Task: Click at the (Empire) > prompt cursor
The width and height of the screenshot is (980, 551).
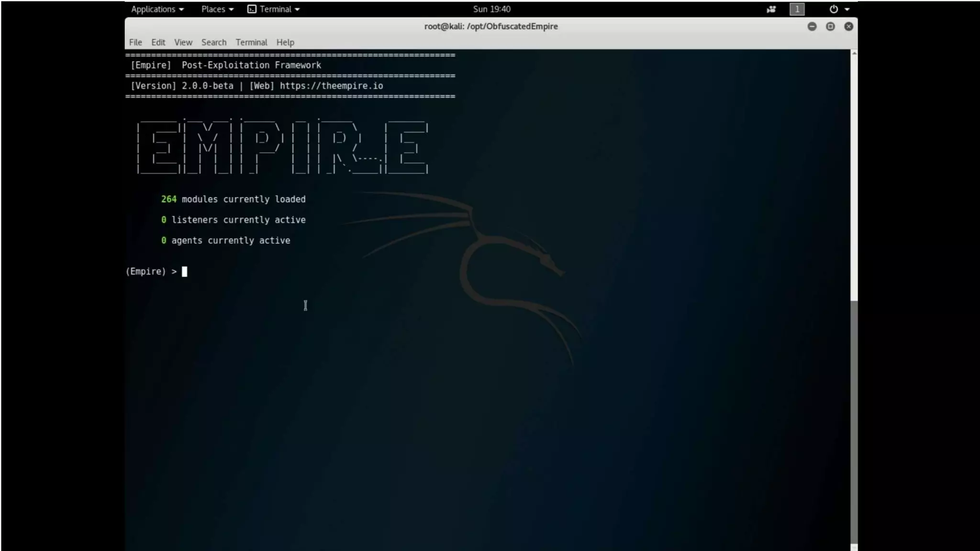Action: coord(185,272)
